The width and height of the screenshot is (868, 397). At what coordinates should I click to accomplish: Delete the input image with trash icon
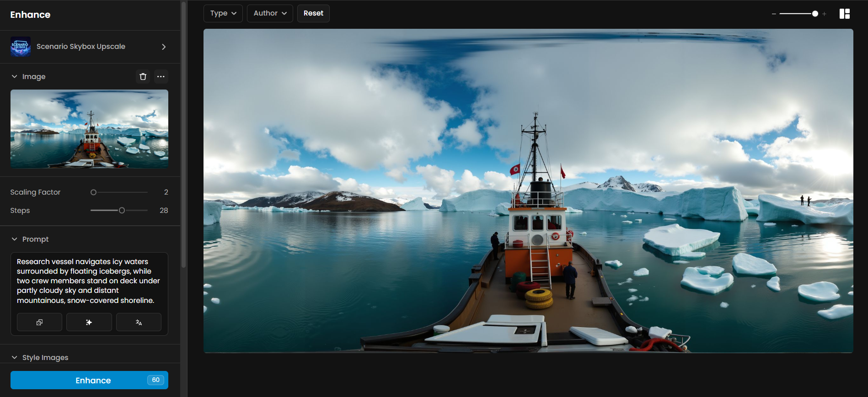point(143,77)
